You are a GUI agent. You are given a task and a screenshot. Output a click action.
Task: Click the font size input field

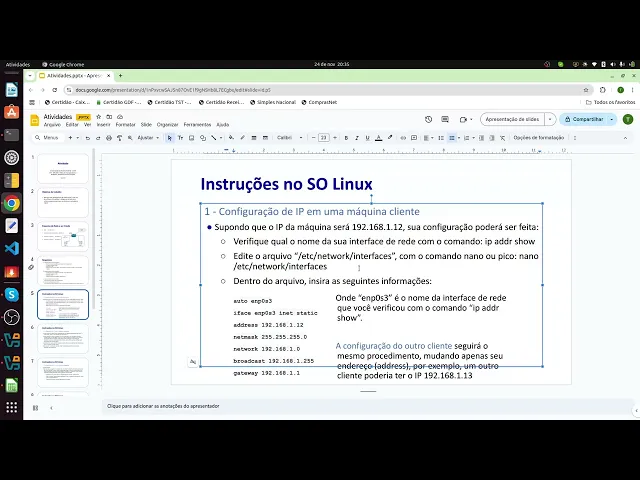pos(324,138)
